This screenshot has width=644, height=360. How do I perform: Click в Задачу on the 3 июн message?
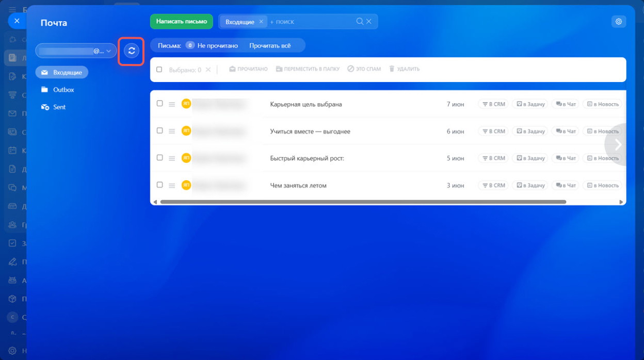[x=530, y=185]
